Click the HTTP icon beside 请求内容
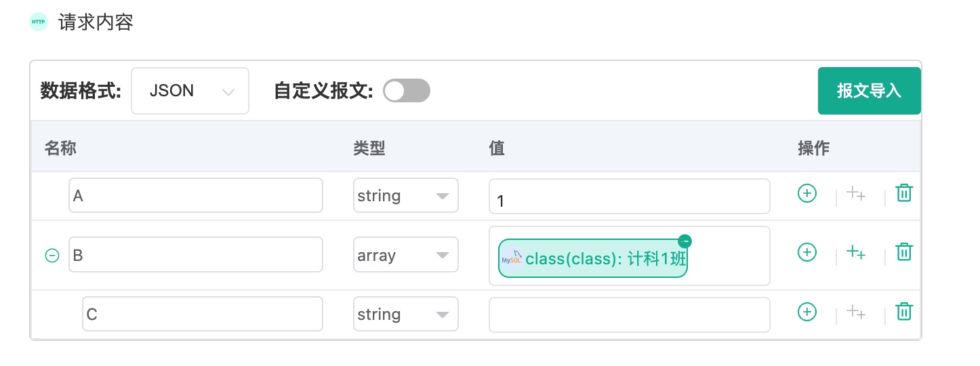Screen dimensions: 980x366 39,22
